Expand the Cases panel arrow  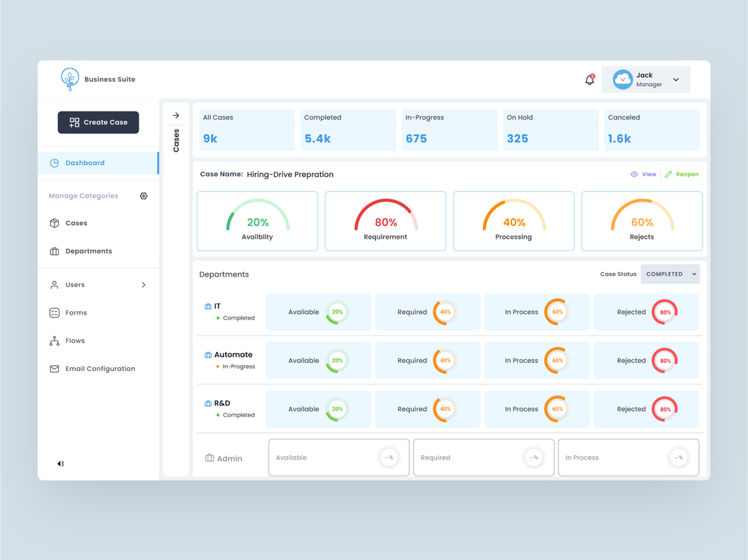(176, 115)
